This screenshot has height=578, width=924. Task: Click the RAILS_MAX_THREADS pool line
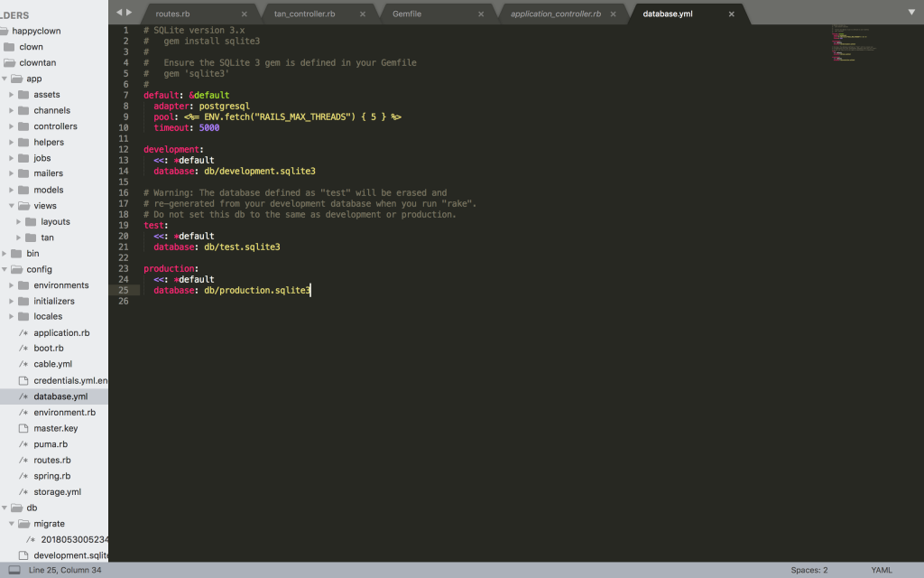click(x=278, y=117)
